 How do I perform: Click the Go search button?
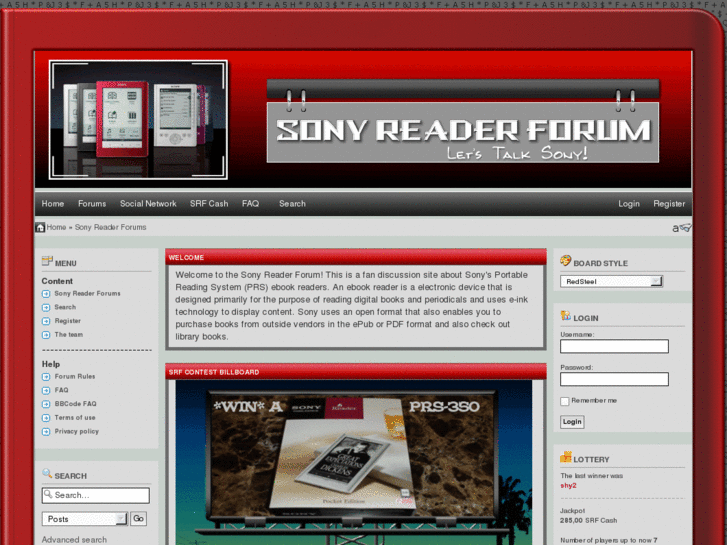(138, 519)
